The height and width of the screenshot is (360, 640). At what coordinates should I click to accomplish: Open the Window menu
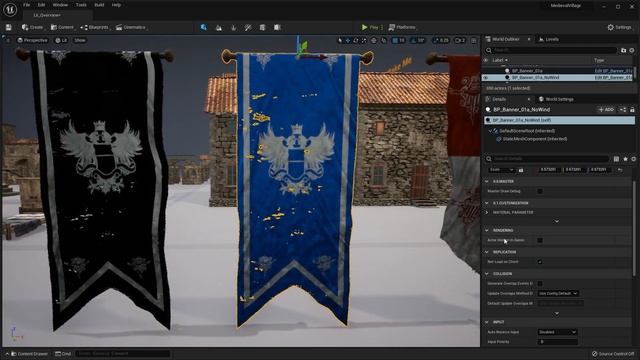pos(60,5)
